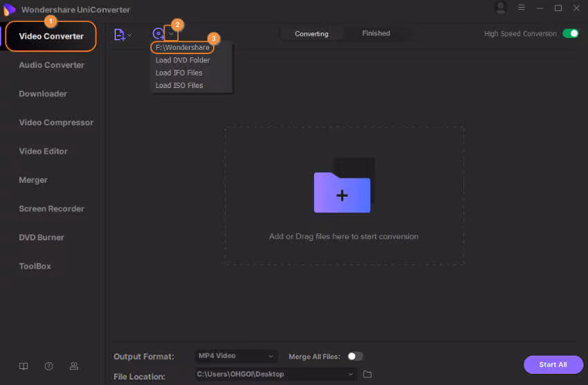Open the user guide book icon

[x=24, y=366]
